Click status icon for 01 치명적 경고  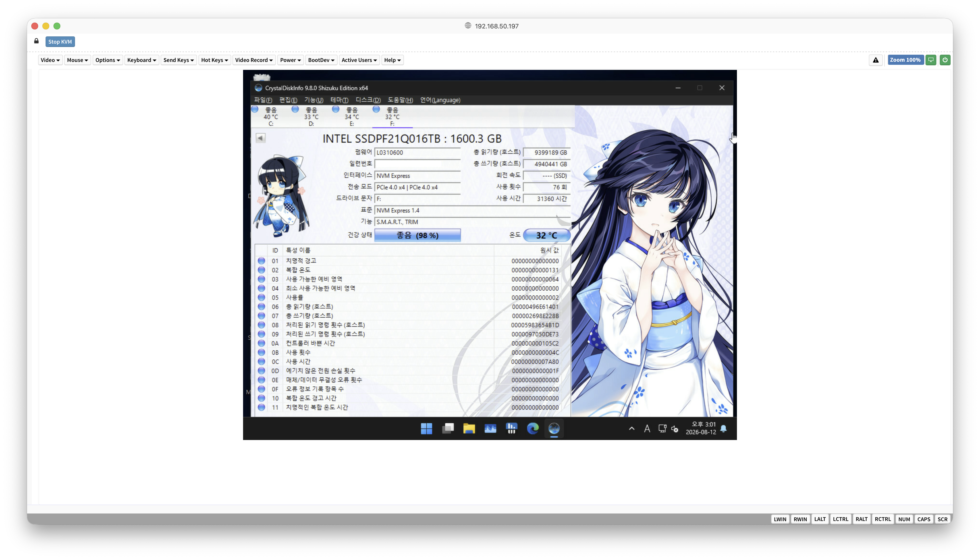[x=261, y=261]
